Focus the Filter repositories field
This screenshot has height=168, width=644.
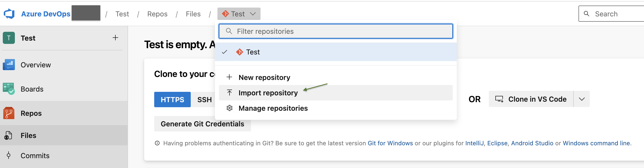[336, 31]
